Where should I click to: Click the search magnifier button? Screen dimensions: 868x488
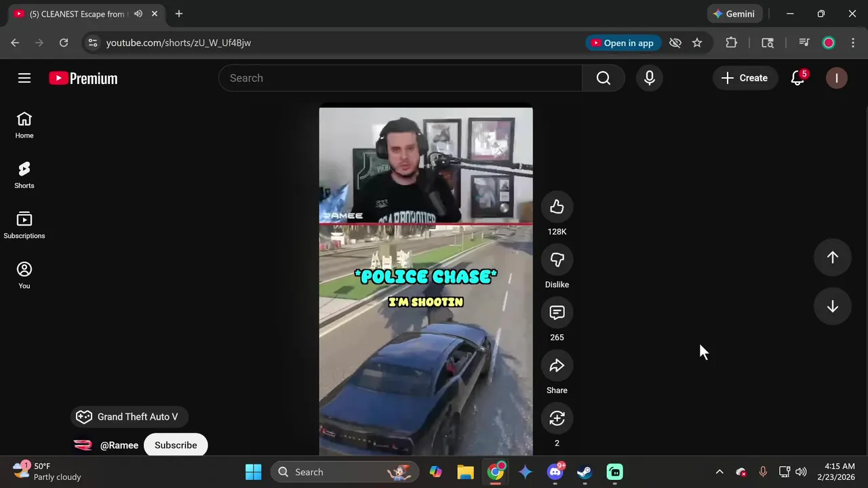point(604,78)
